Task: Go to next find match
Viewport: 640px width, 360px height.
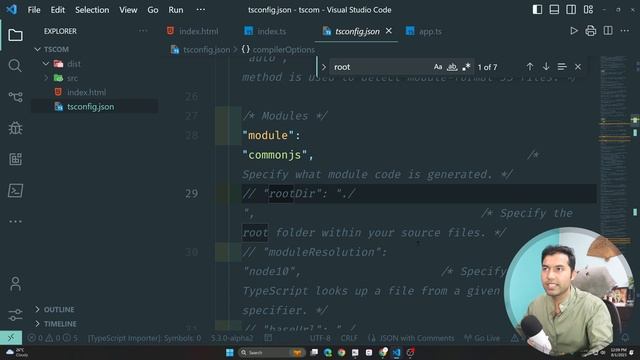Action: [546, 67]
